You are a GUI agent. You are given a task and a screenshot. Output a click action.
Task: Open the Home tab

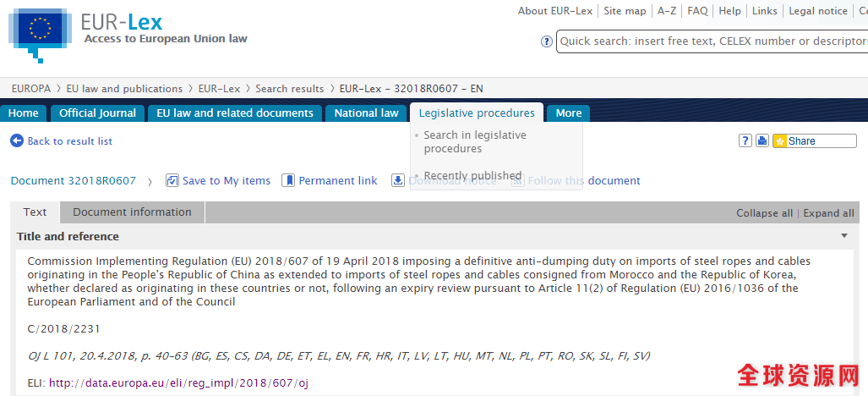point(24,113)
